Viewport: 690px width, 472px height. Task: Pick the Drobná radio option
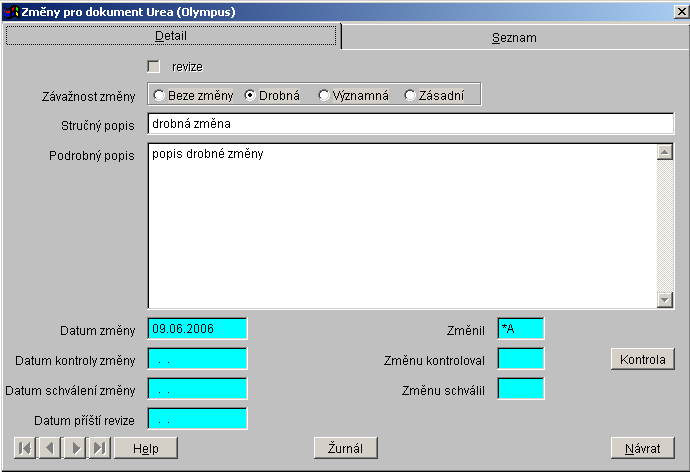point(250,96)
